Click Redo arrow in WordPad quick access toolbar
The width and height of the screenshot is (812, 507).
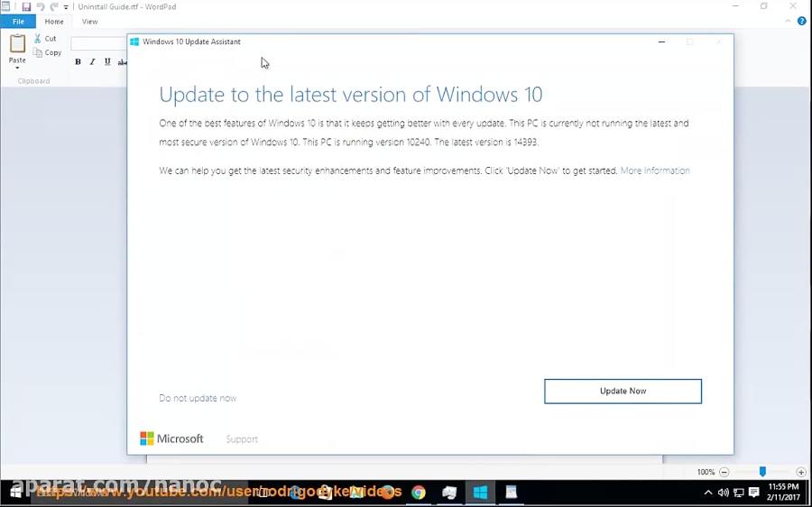(54, 6)
